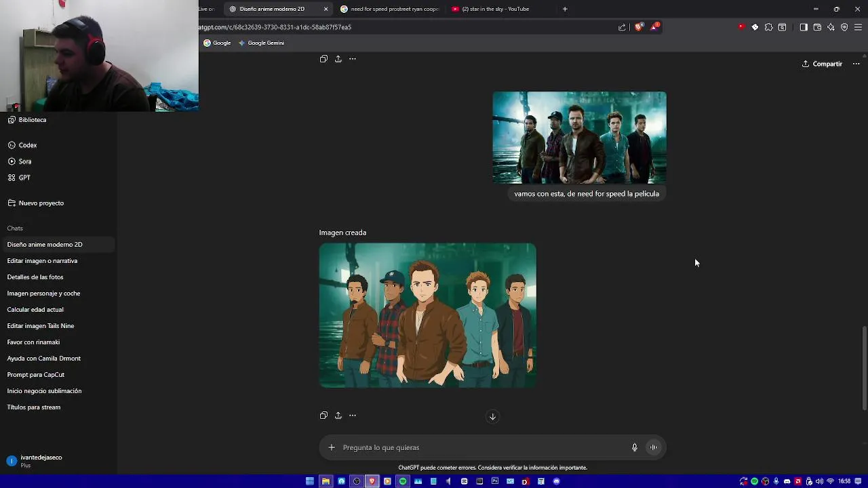Open the browser hamburger menu
868x488 pixels.
click(x=858, y=27)
